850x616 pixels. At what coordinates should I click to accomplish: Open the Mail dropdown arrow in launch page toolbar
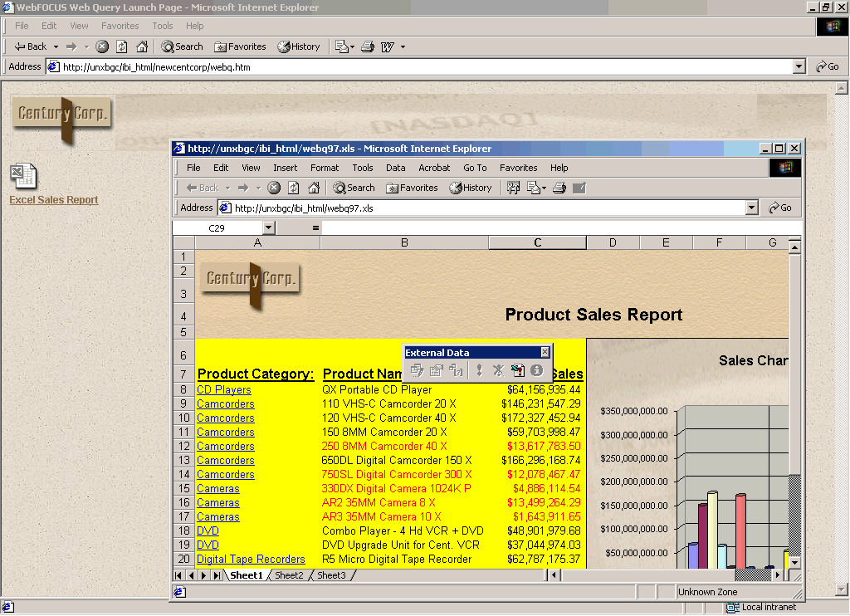tap(352, 47)
